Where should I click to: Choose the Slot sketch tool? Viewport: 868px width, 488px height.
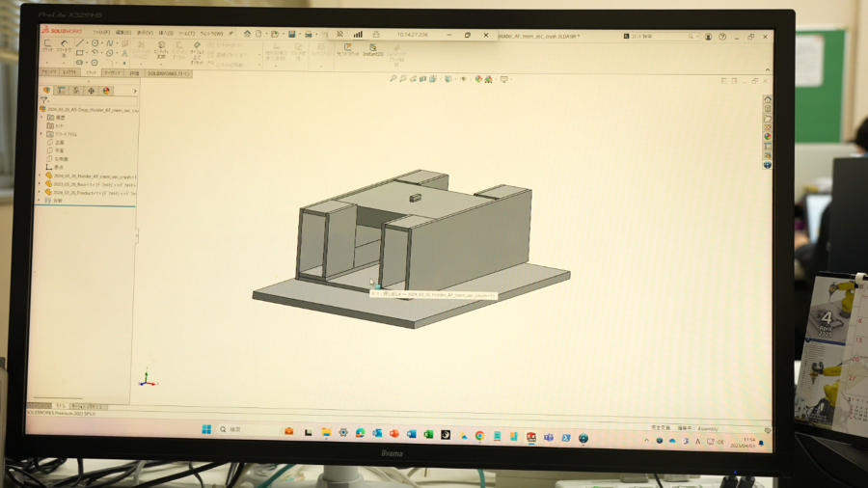click(79, 62)
